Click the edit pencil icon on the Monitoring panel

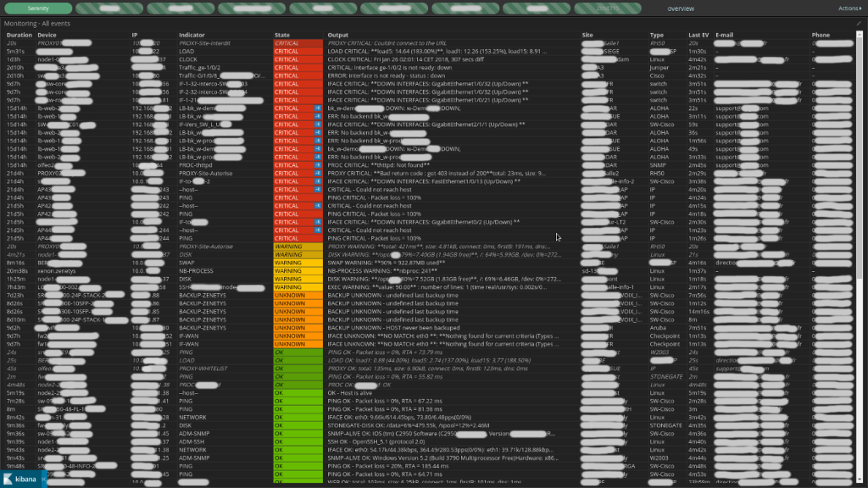click(x=857, y=23)
